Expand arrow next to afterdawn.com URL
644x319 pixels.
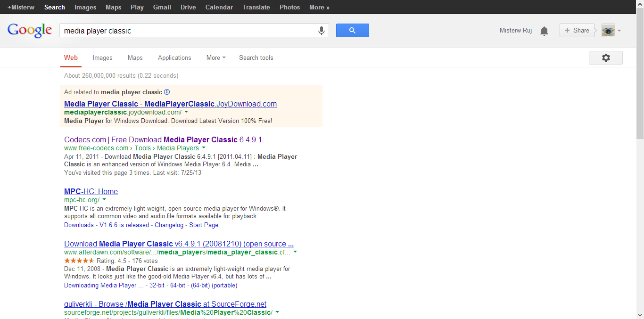pyautogui.click(x=295, y=252)
